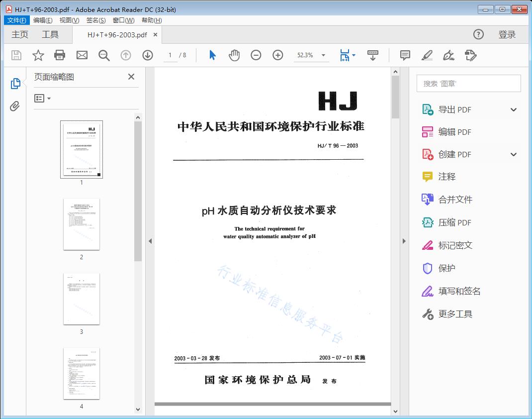Launch the 合并文件 tool from the right panel
Viewport: 532px width, 419px height.
point(455,199)
